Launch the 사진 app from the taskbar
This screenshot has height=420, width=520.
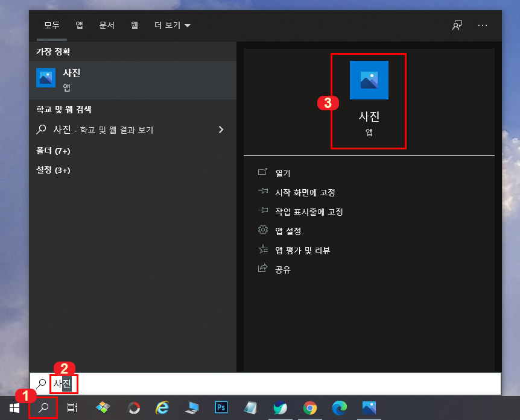pos(369,407)
